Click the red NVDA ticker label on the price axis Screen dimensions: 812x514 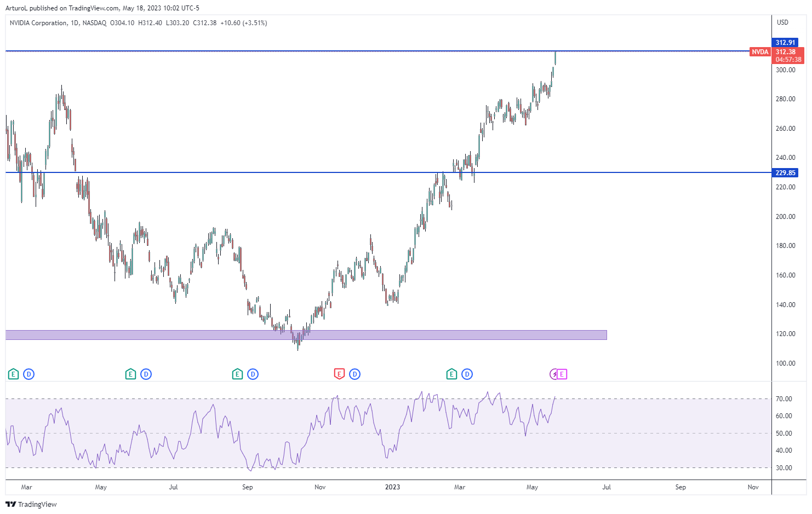pos(760,52)
